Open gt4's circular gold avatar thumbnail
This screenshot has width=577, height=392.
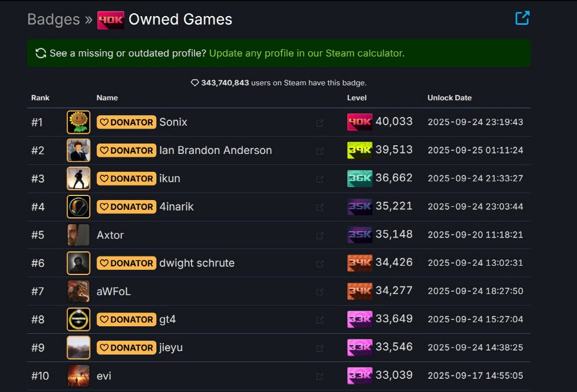78,319
